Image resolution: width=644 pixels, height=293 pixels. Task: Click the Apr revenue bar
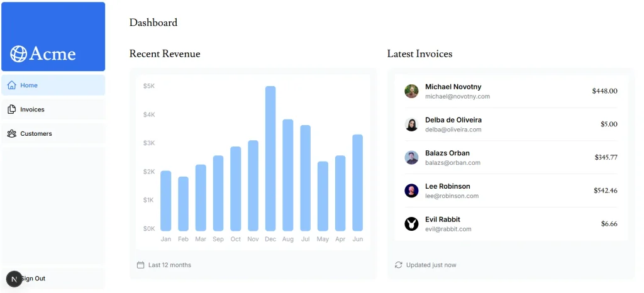click(340, 193)
